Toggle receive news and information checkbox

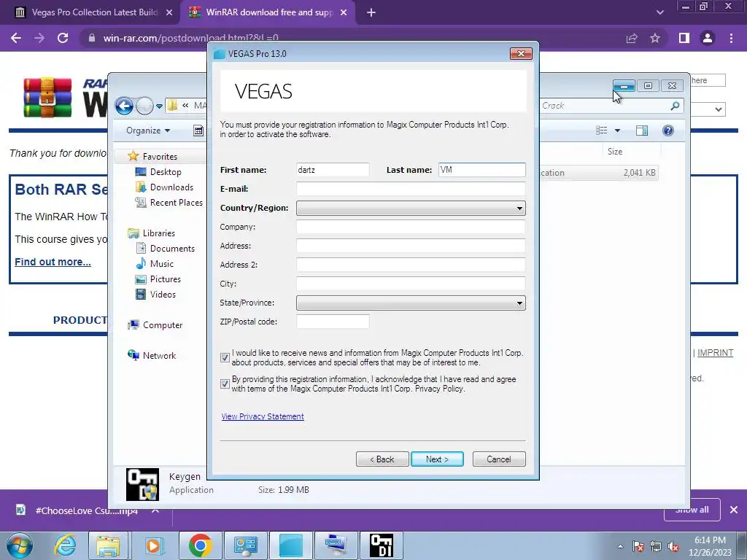(x=225, y=357)
